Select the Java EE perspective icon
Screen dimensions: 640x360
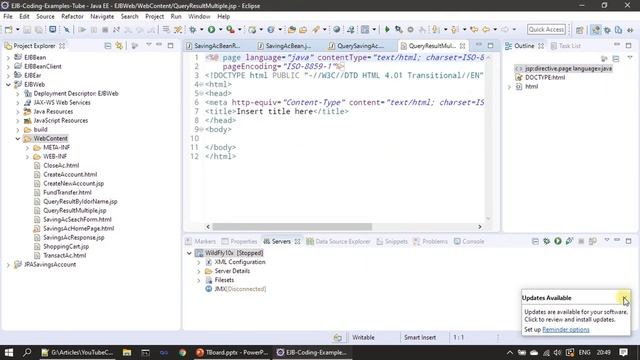[596, 30]
